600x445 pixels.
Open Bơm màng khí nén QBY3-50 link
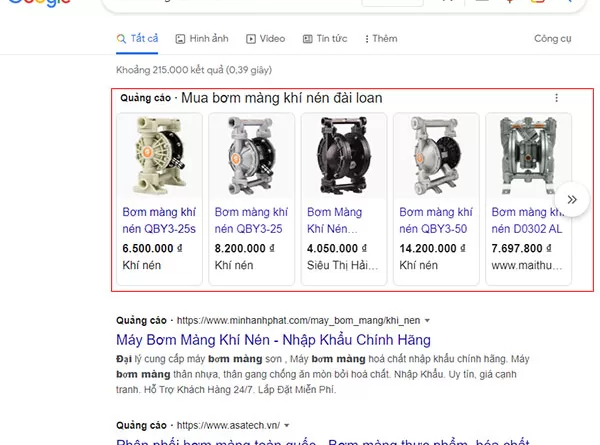(436, 220)
